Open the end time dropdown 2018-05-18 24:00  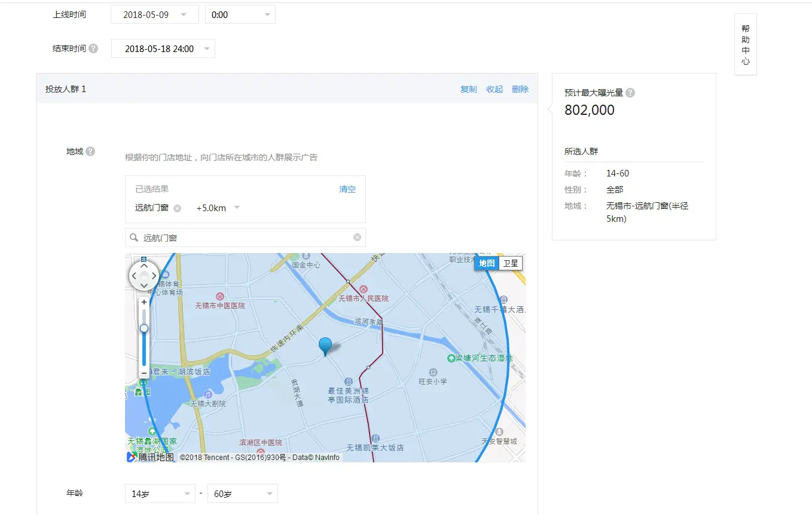[x=163, y=49]
